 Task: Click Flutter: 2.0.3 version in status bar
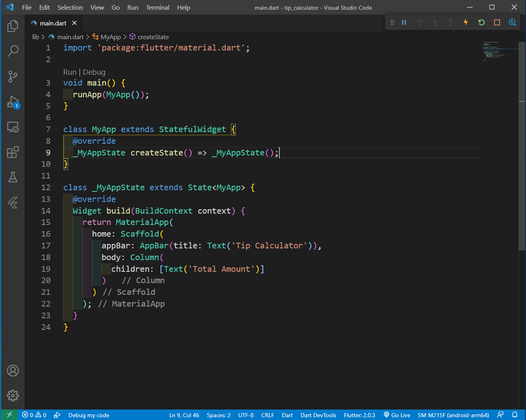point(359,415)
